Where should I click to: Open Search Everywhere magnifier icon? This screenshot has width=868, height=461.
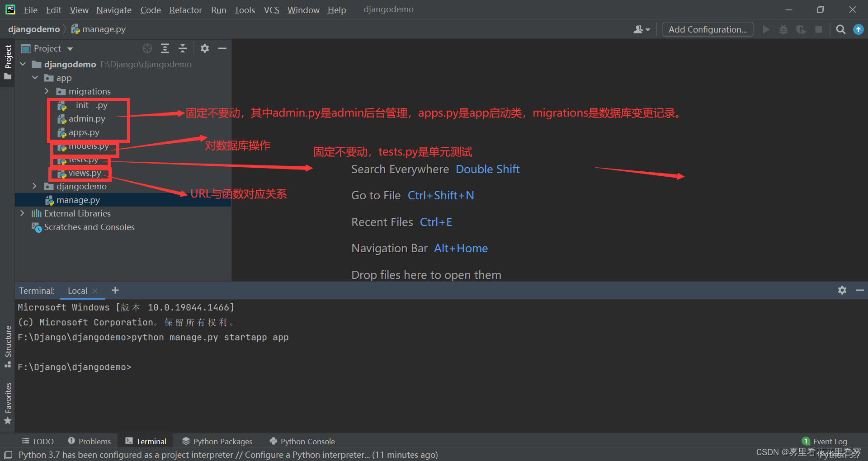841,29
